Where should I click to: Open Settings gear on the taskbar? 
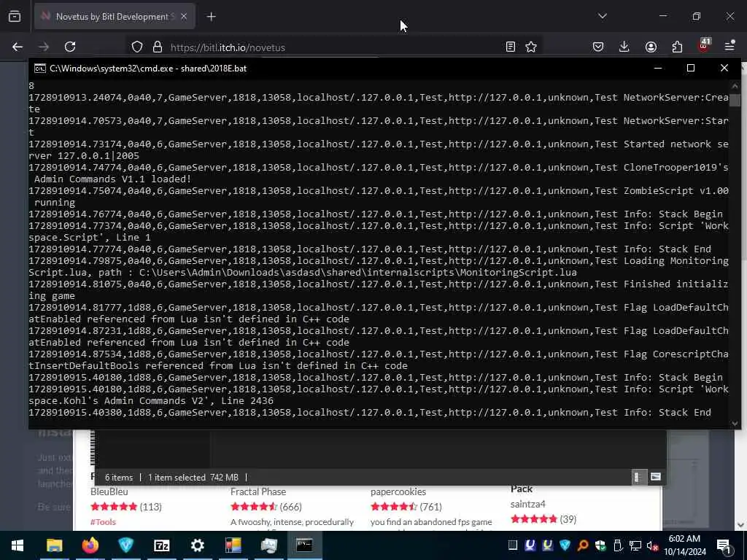(197, 545)
